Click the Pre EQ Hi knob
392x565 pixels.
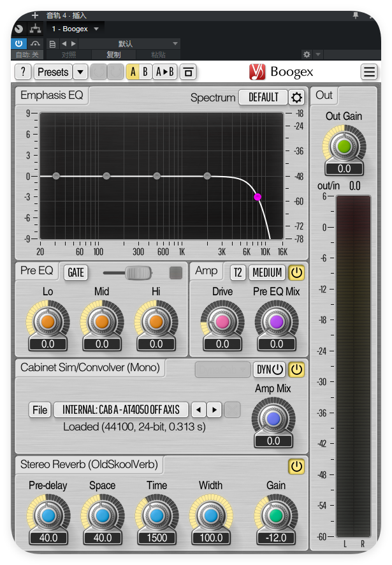[x=156, y=321]
